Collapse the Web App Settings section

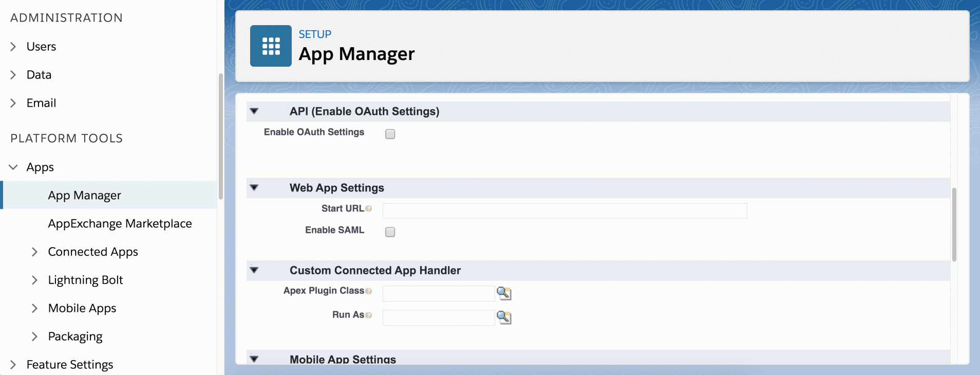click(254, 188)
